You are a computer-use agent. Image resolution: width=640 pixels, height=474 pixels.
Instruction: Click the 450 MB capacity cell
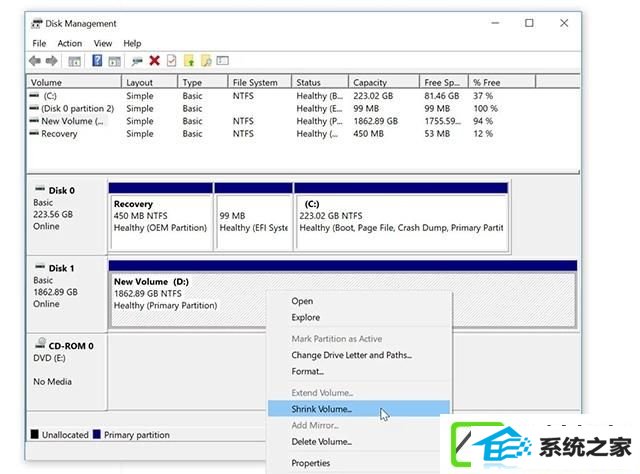click(x=368, y=134)
